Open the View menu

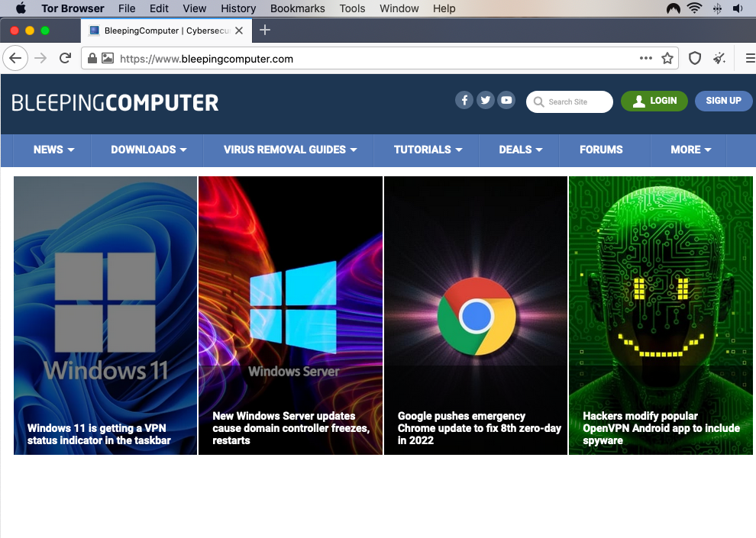coord(194,8)
